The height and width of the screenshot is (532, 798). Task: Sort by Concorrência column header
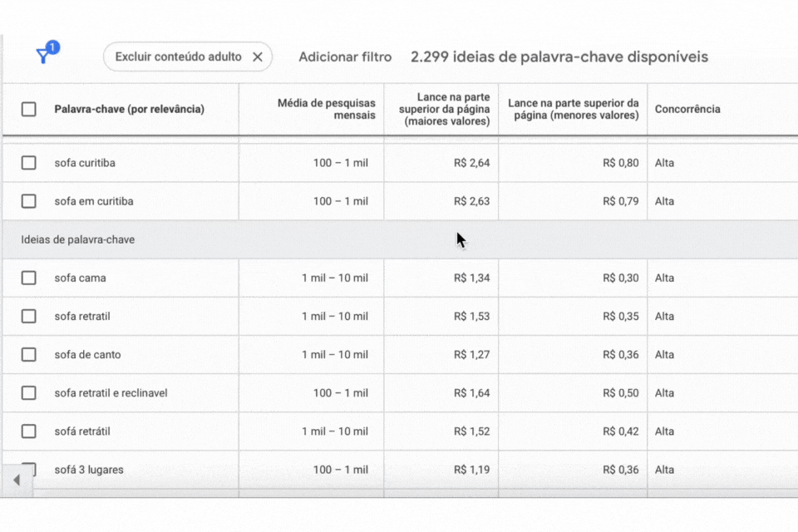click(687, 109)
